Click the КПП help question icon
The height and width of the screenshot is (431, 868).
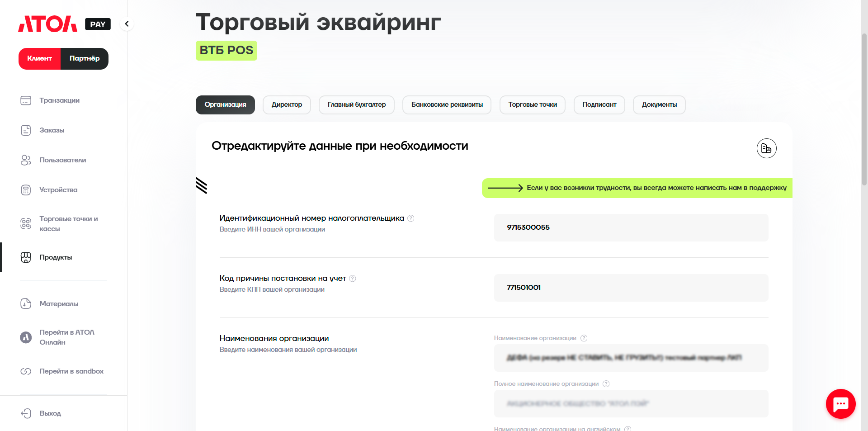pyautogui.click(x=353, y=278)
